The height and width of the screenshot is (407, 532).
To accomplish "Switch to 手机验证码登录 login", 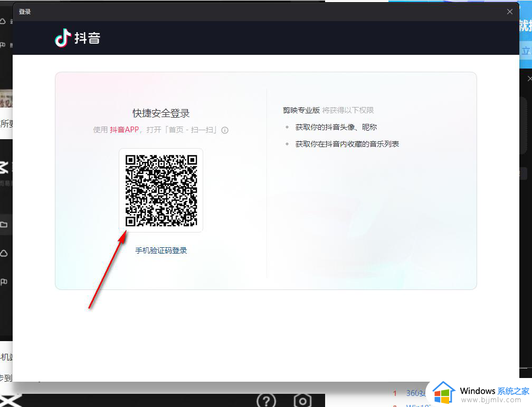I will [161, 250].
